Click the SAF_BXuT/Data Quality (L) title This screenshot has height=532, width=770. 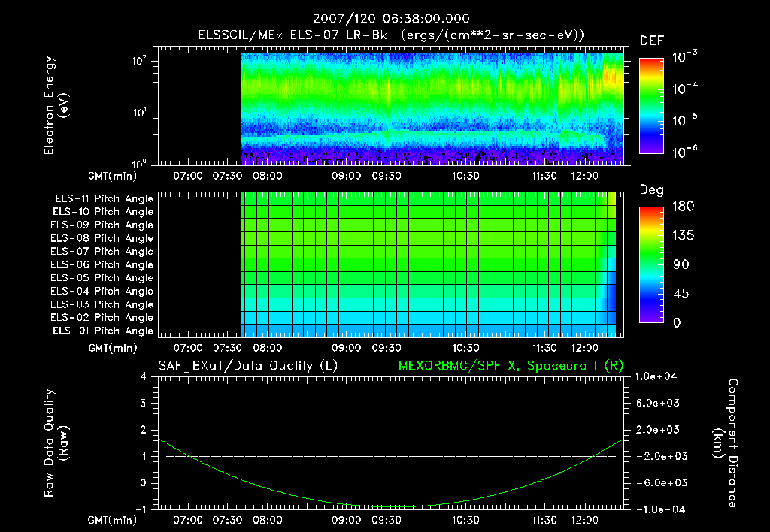click(248, 366)
